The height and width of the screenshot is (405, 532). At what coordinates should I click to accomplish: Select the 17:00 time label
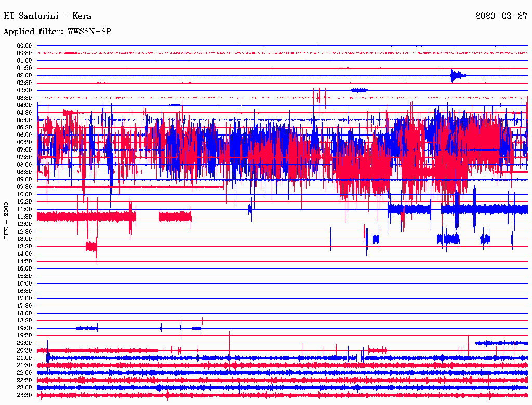[x=24, y=299]
